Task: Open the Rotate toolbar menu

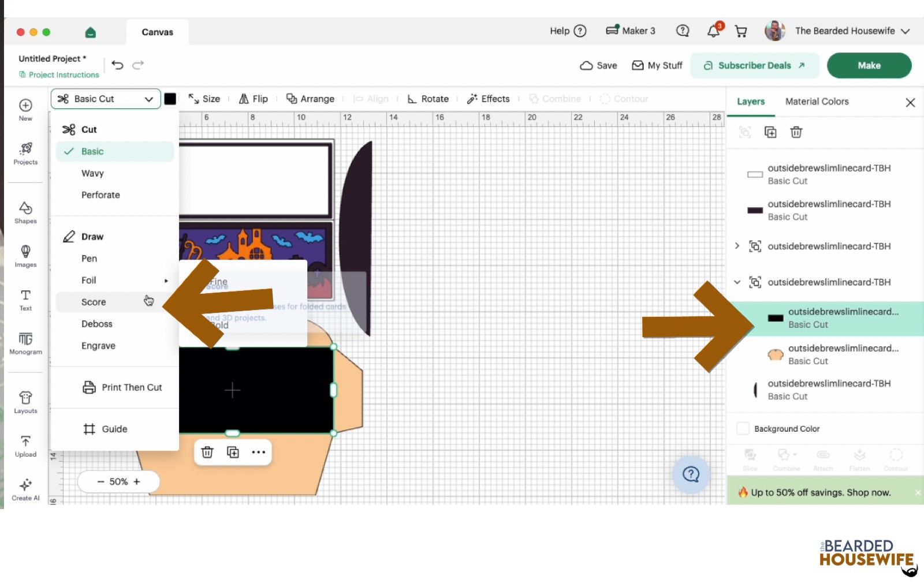Action: point(428,99)
